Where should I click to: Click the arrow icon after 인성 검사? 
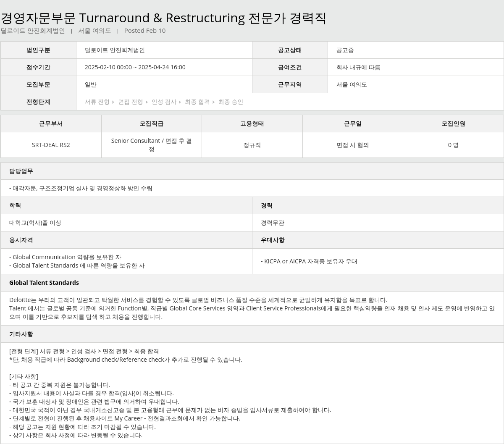pyautogui.click(x=180, y=102)
